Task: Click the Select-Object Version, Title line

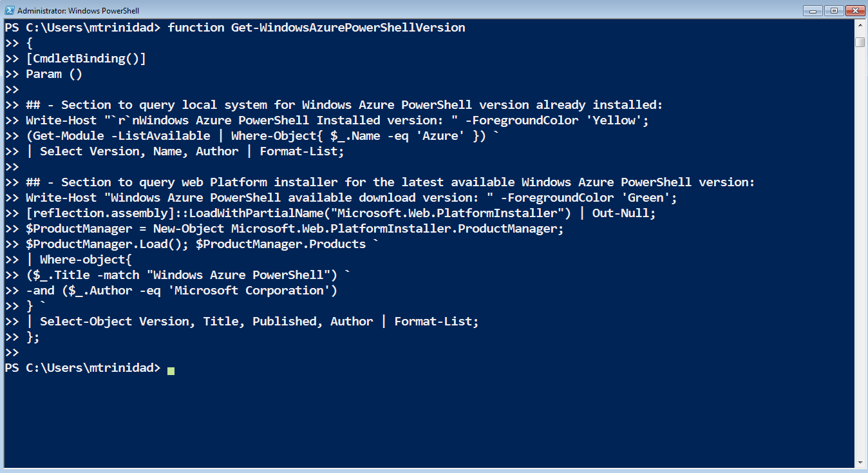Action: pyautogui.click(x=259, y=322)
